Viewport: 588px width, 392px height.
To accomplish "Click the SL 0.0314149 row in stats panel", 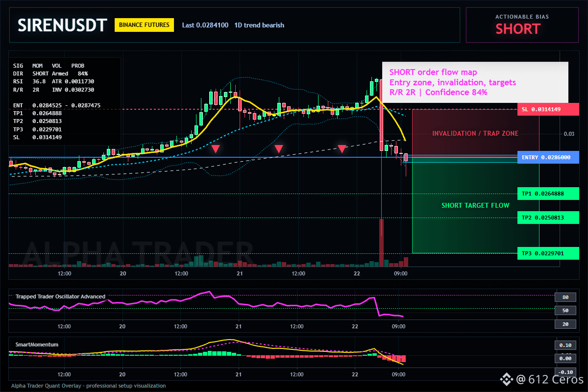I will [37, 137].
